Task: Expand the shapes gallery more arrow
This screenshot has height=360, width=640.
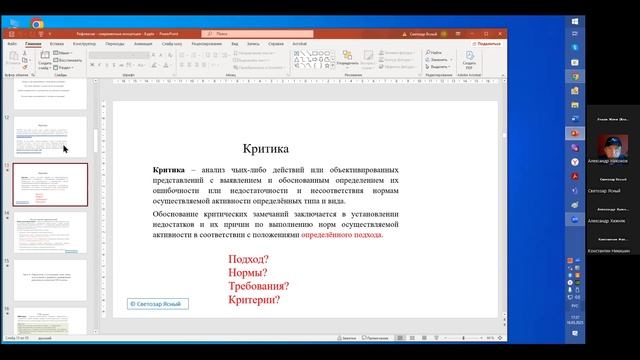Action: [333, 65]
